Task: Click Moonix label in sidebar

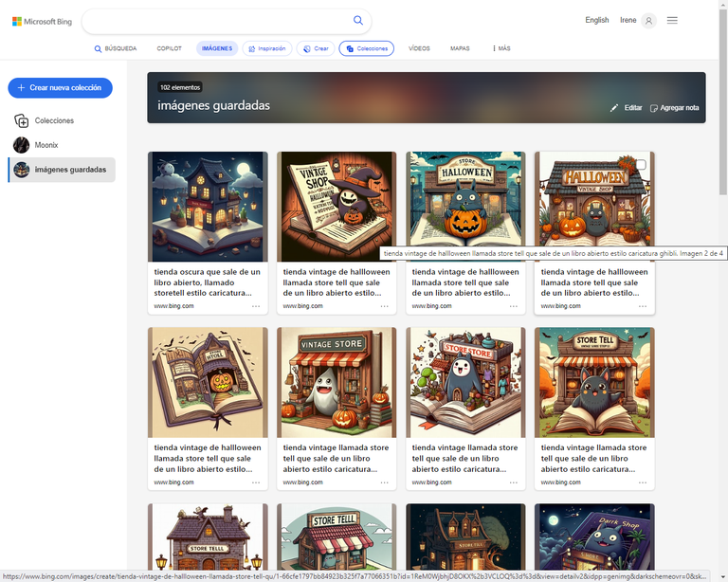Action: (x=46, y=145)
